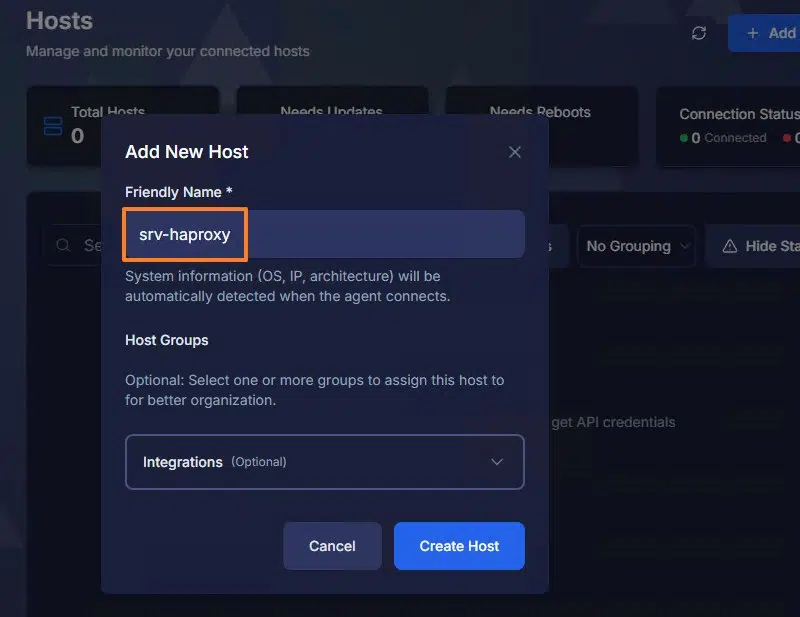800x617 pixels.
Task: Select the Connection Status card
Action: [x=730, y=126]
